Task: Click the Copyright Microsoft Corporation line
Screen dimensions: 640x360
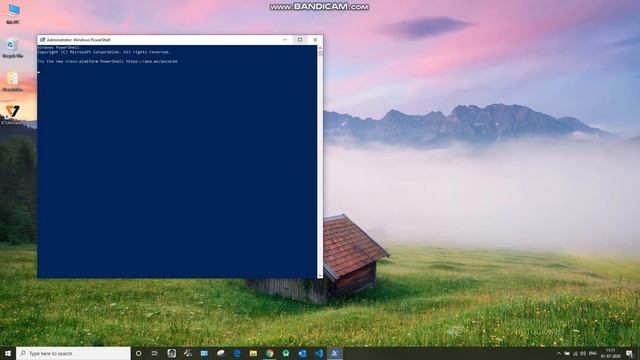Action: [104, 52]
